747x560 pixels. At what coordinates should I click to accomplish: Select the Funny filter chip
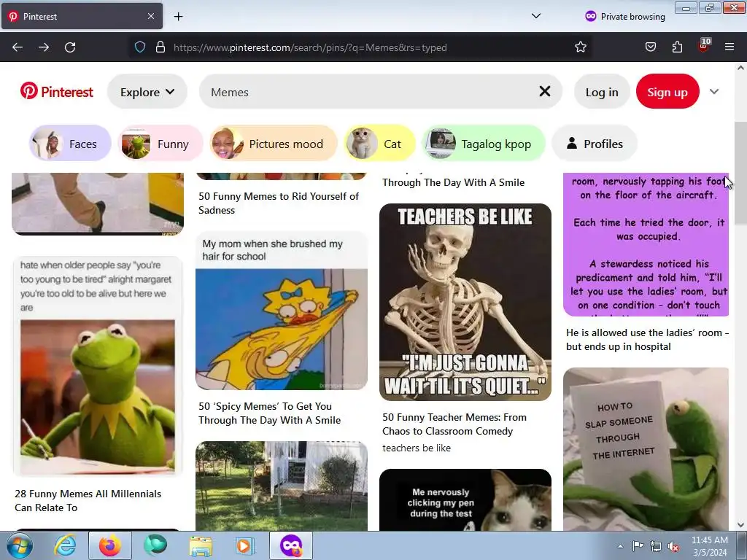(160, 144)
